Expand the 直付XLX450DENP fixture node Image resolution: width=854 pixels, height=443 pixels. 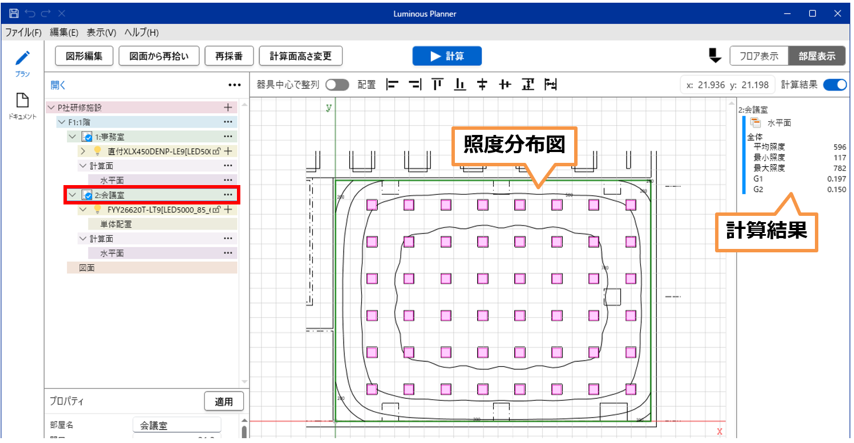(83, 151)
